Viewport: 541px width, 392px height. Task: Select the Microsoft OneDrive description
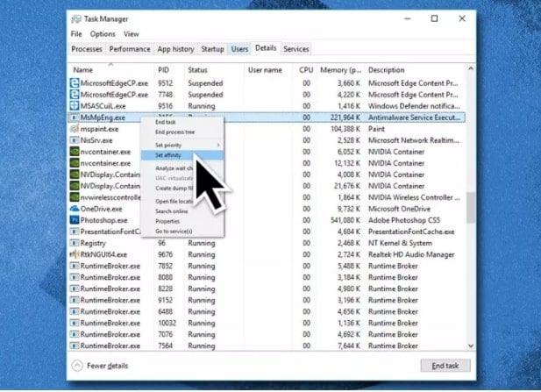[x=399, y=209]
